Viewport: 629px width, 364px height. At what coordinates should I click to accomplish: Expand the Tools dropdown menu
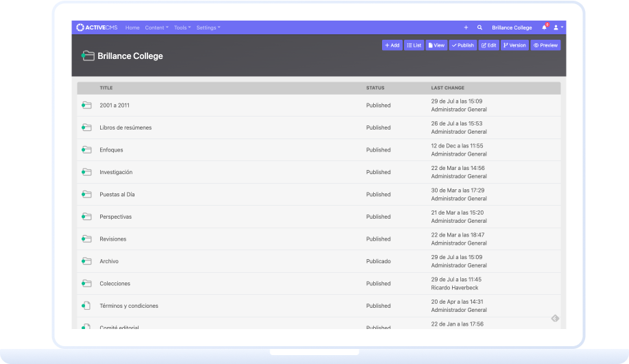(182, 27)
